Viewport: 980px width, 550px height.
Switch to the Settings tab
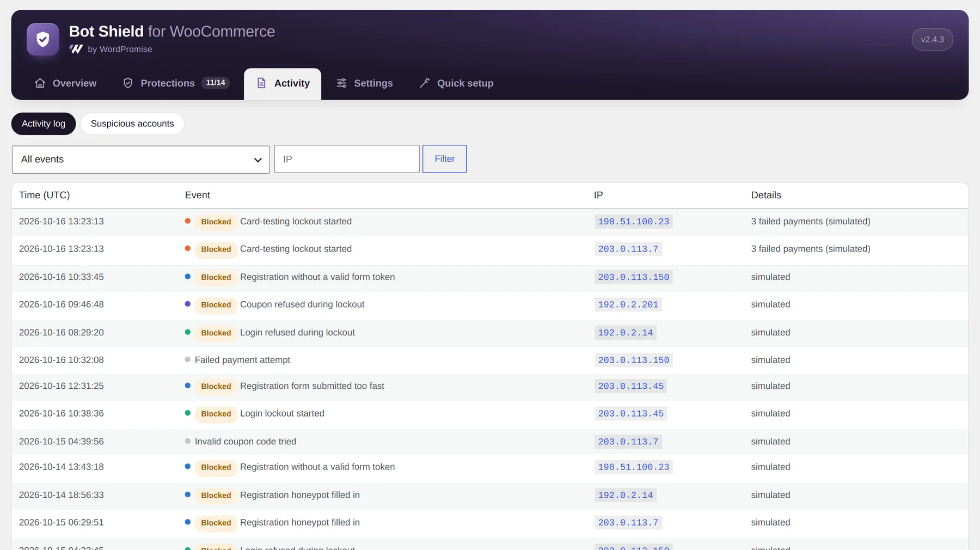click(x=364, y=83)
